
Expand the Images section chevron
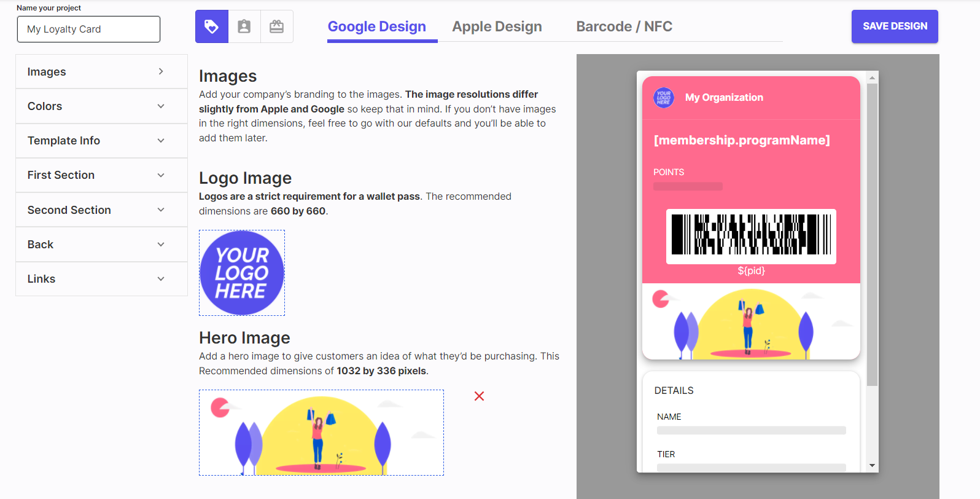tap(161, 71)
